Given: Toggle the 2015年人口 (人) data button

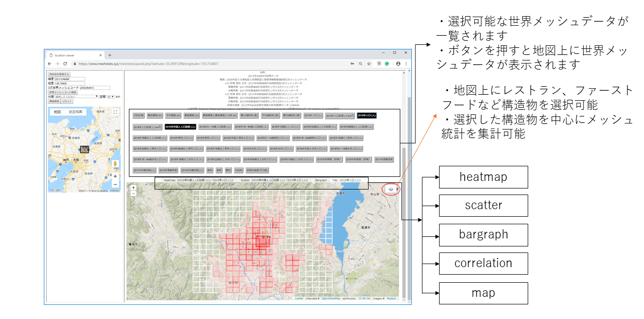Looking at the screenshot, I should [367, 115].
